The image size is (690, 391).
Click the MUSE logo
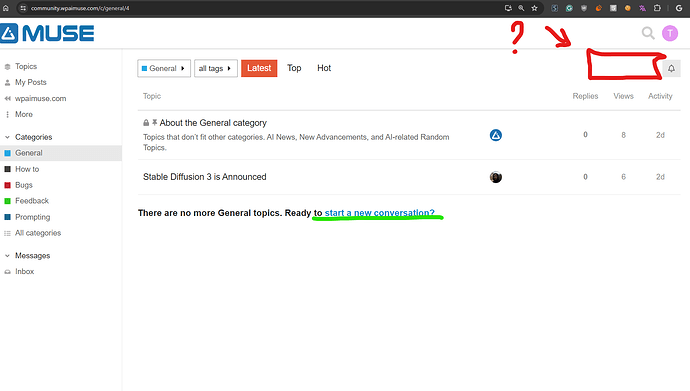(47, 33)
